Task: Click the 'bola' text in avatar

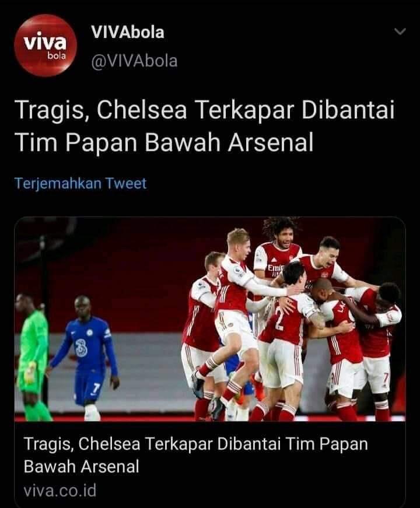Action: [57, 56]
